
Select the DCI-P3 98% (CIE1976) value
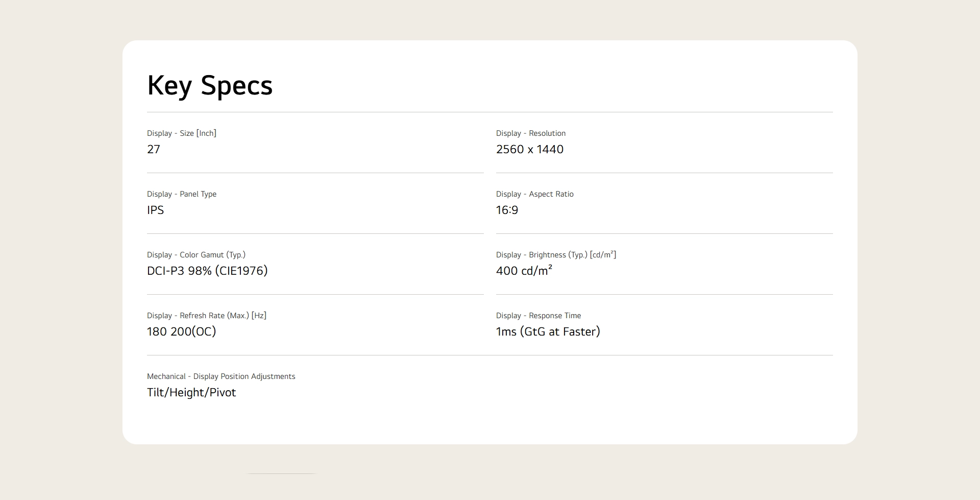[x=207, y=271]
